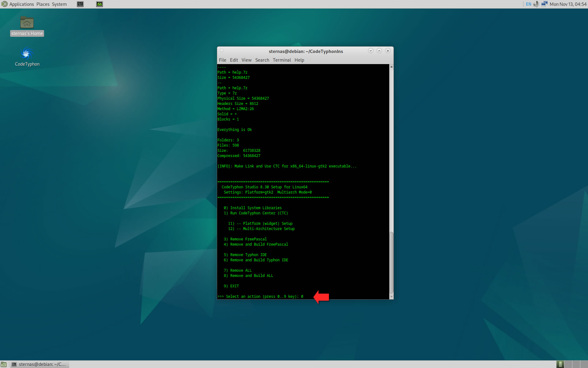
Task: Open system monitor launcher in top panel
Action: (x=100, y=4)
